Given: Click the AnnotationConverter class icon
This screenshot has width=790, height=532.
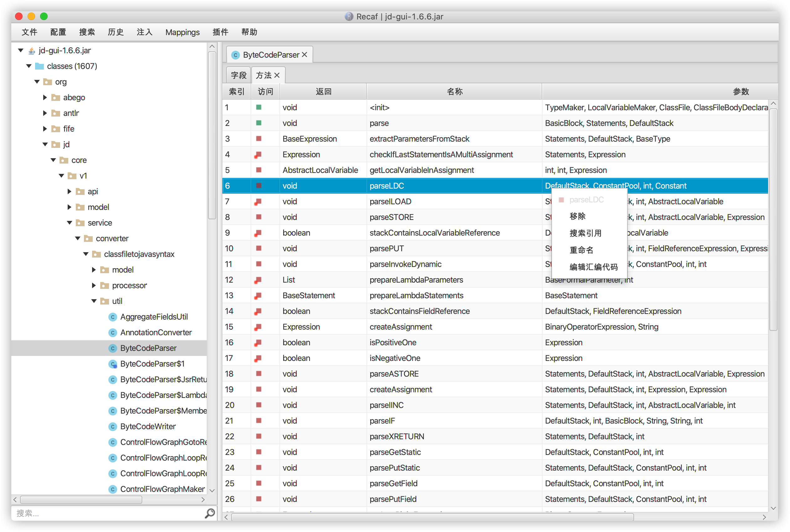Looking at the screenshot, I should pos(113,332).
